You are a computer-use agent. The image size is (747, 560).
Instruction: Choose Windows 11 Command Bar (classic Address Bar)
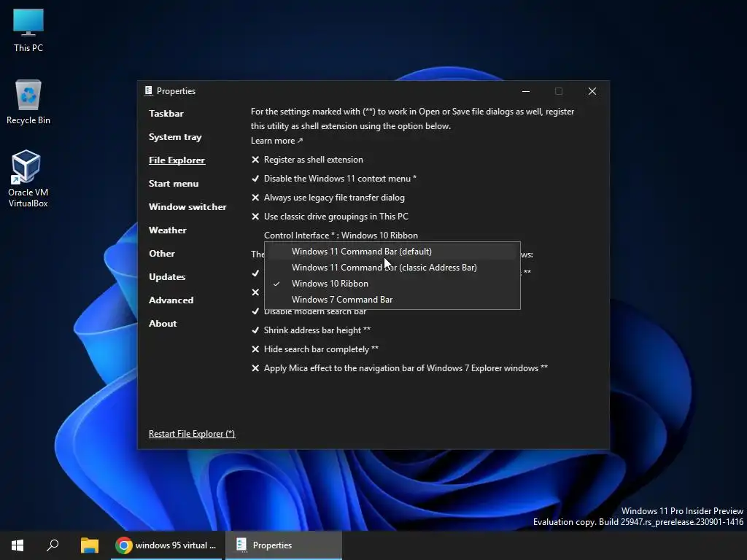click(392, 268)
